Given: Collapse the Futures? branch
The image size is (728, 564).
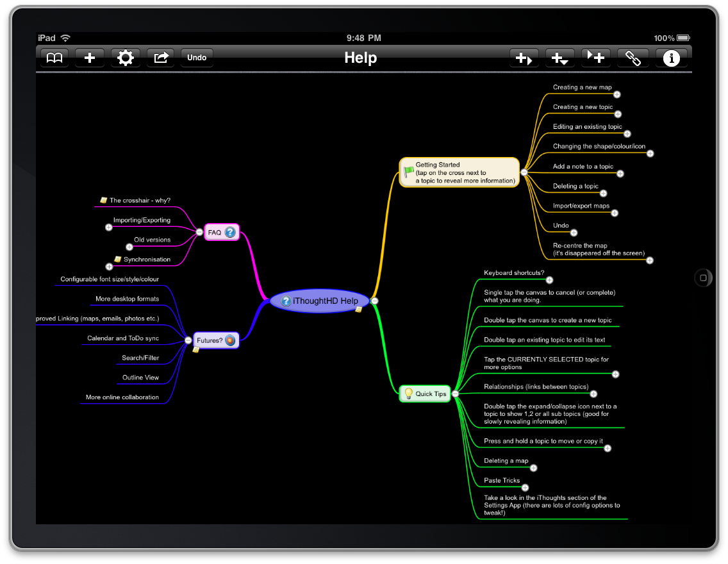Looking at the screenshot, I should point(188,340).
